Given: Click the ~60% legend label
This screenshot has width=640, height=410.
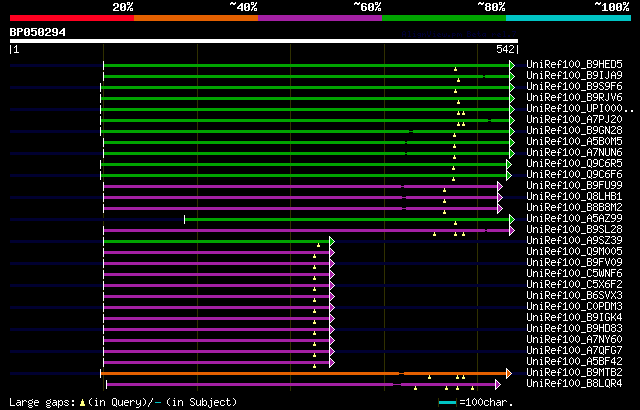Looking at the screenshot, I should click(367, 7).
